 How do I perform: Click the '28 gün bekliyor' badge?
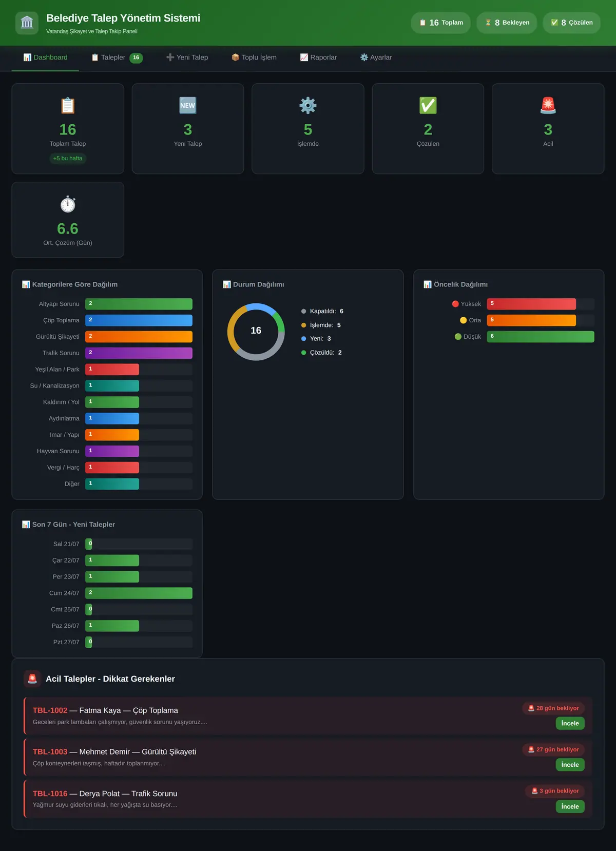[553, 708]
